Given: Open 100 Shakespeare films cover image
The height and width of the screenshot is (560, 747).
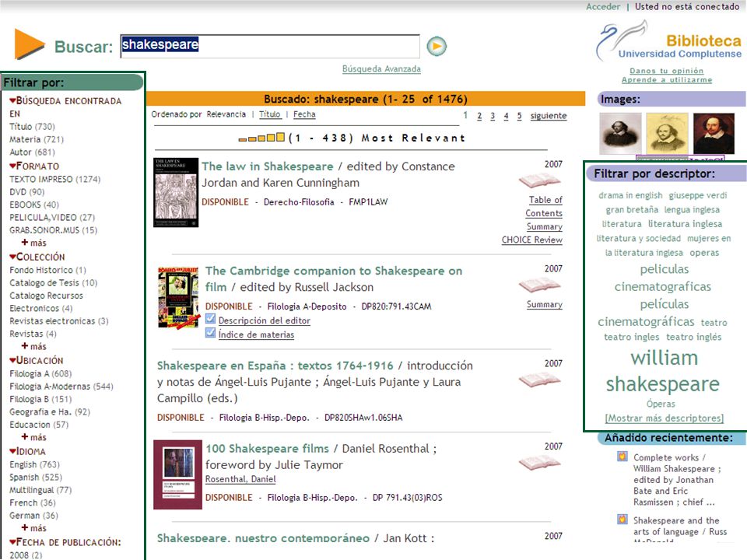Looking at the screenshot, I should [x=177, y=474].
